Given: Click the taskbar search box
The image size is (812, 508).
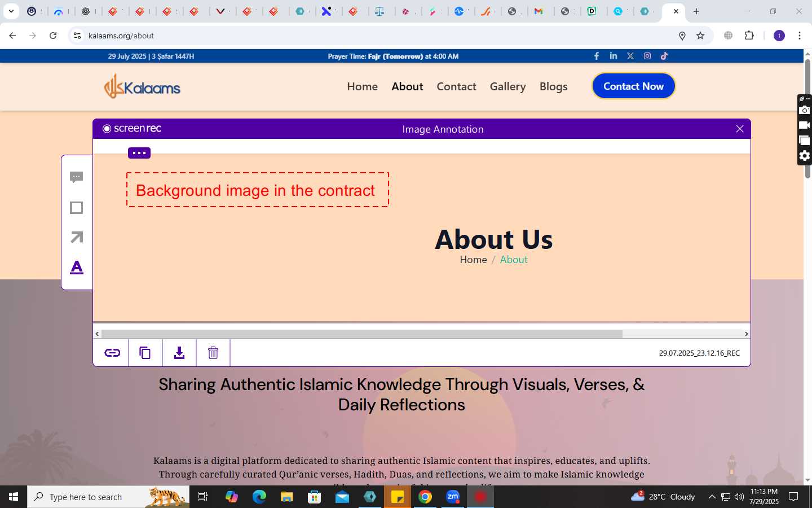Looking at the screenshot, I should (x=108, y=497).
